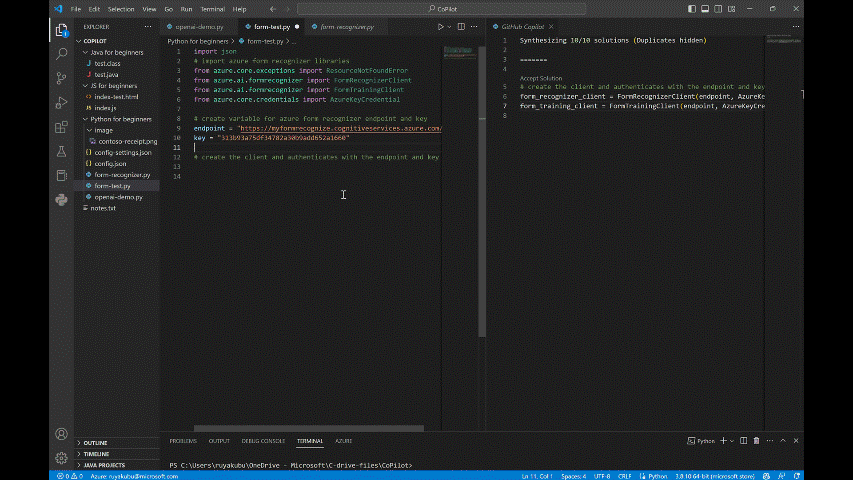Open the Extensions view

61,126
